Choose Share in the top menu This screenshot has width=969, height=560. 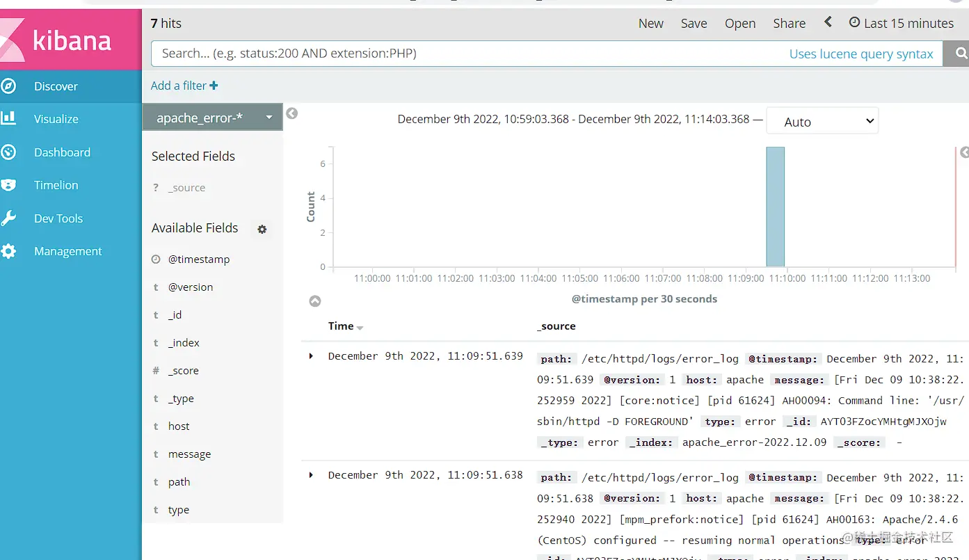pyautogui.click(x=790, y=24)
